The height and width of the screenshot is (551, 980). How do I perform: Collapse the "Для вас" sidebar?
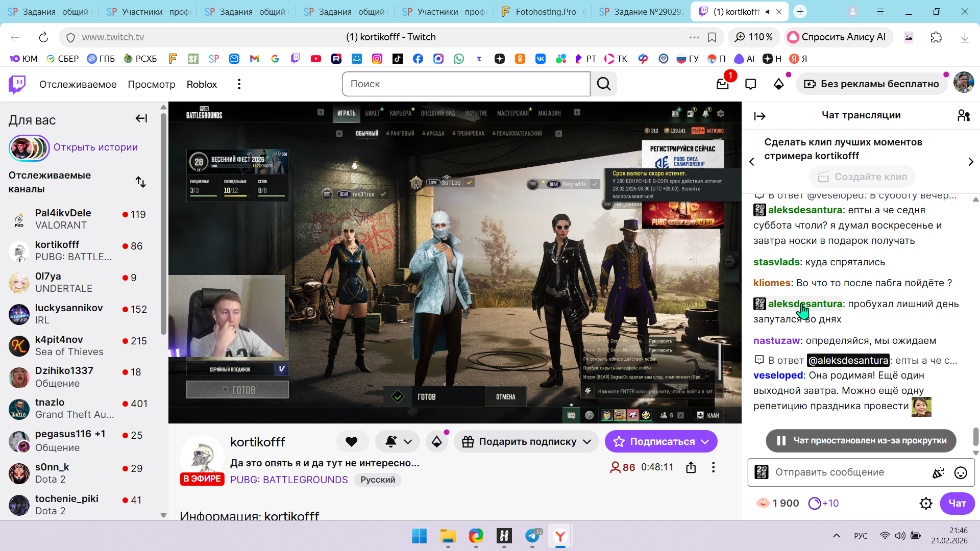click(141, 119)
